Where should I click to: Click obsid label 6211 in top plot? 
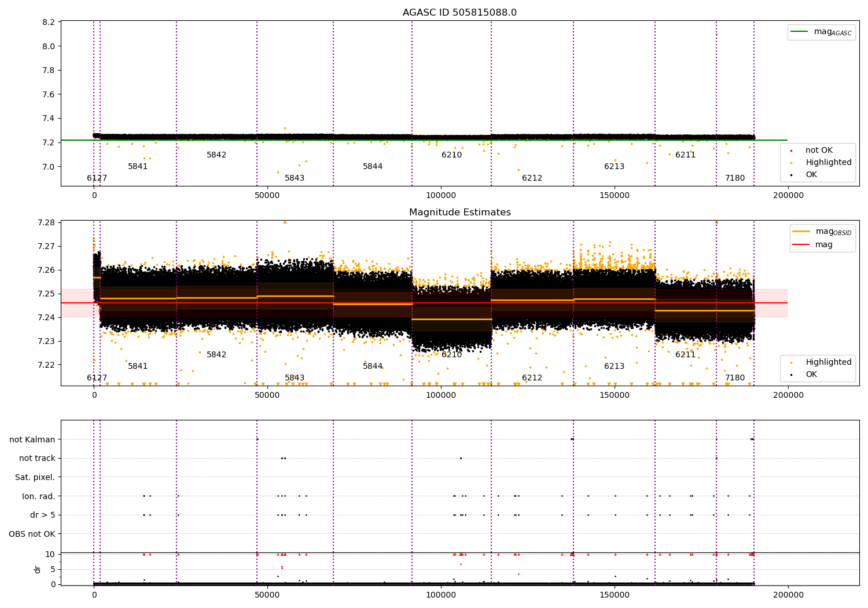click(x=686, y=155)
